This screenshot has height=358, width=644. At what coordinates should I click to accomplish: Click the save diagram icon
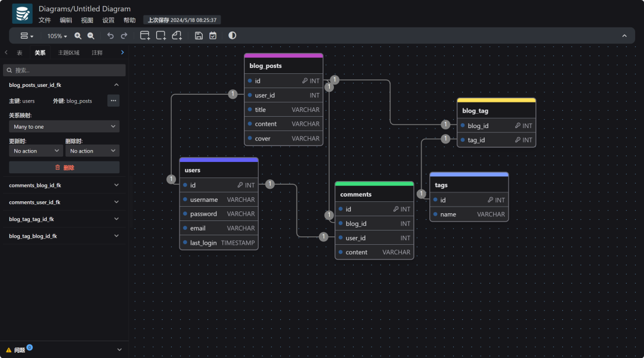coord(199,36)
